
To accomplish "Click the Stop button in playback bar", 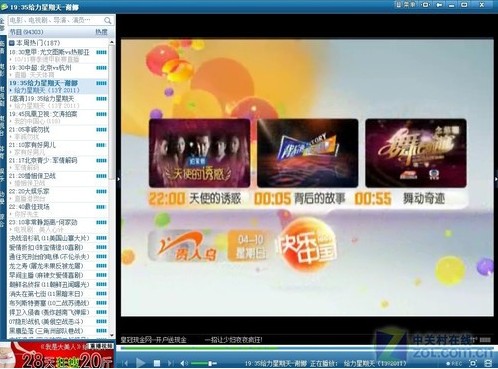I will (x=157, y=363).
